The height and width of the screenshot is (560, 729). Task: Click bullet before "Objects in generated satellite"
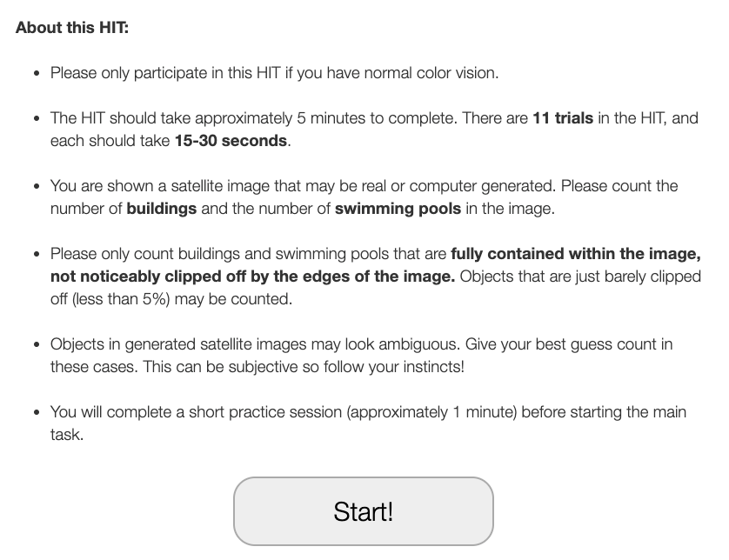[36, 345]
